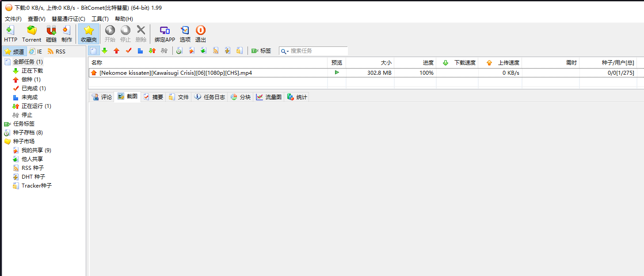Select 种子存档 (8) in the sidebar

[27, 133]
